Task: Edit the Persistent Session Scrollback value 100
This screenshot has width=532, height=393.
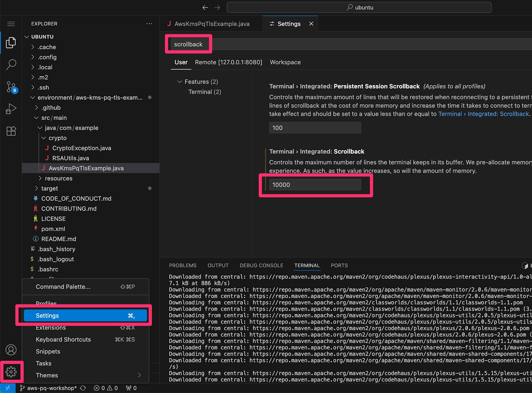Action: tap(315, 128)
